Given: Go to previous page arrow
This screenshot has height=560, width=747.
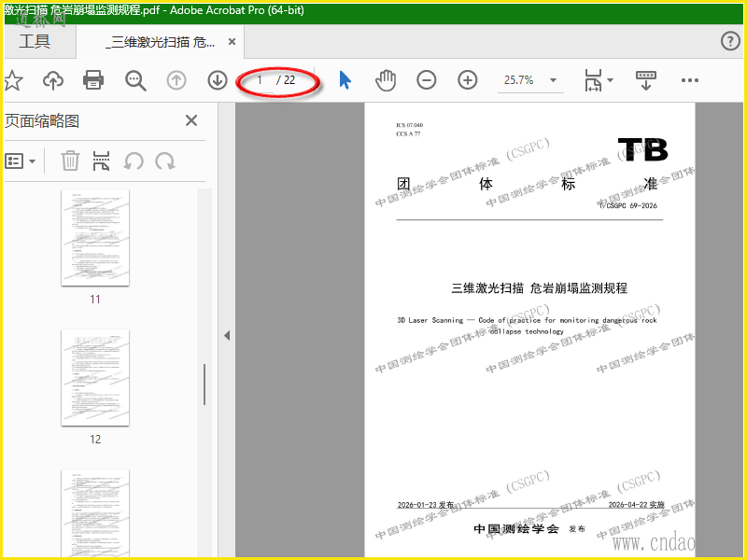Looking at the screenshot, I should [176, 80].
